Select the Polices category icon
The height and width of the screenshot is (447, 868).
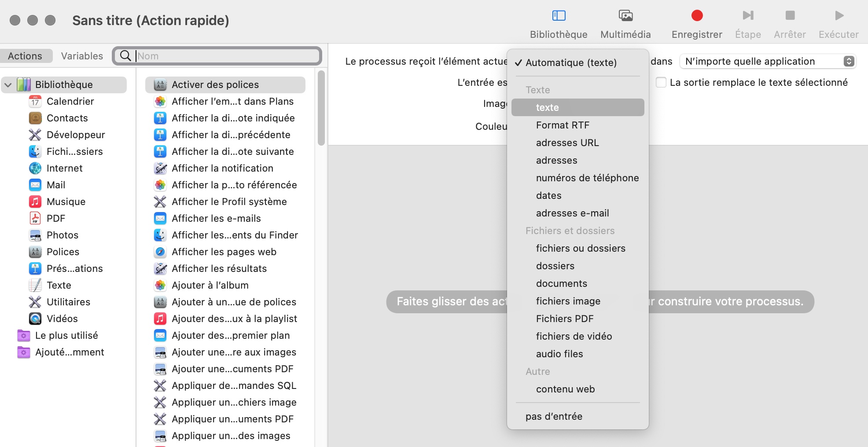[x=35, y=252]
